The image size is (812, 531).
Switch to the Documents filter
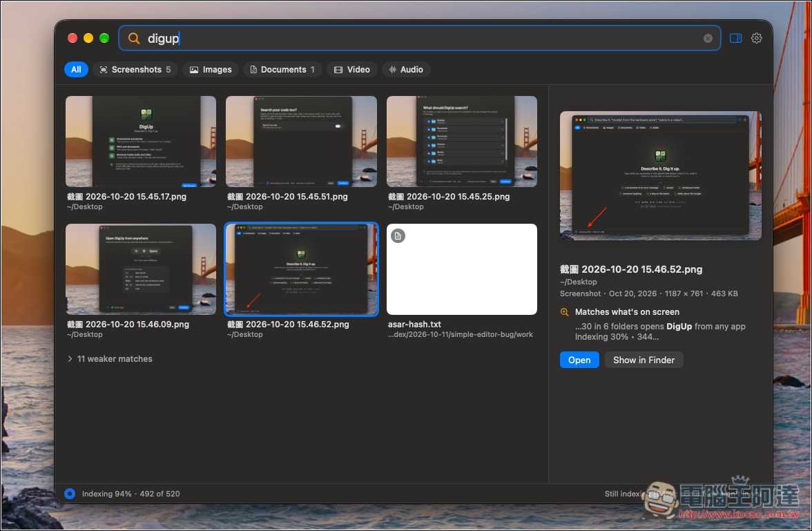click(282, 70)
